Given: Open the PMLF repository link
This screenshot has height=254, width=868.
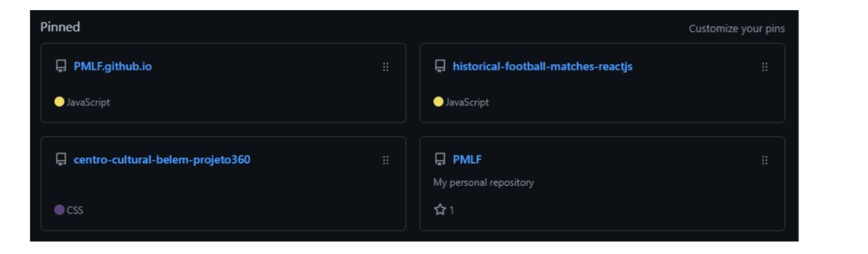Looking at the screenshot, I should (x=467, y=160).
